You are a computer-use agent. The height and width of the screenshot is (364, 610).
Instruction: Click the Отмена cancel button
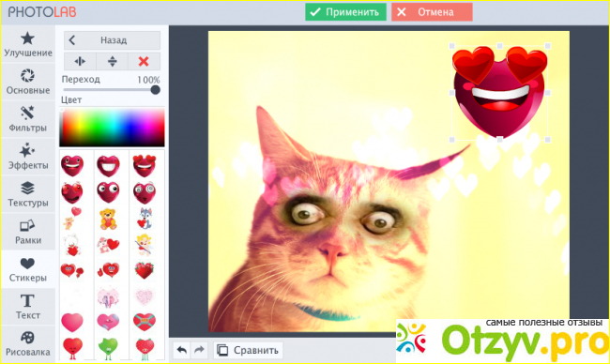tap(432, 12)
